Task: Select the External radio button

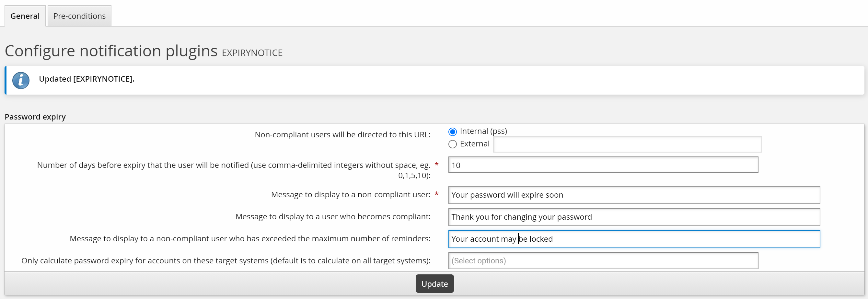Action: (x=453, y=144)
